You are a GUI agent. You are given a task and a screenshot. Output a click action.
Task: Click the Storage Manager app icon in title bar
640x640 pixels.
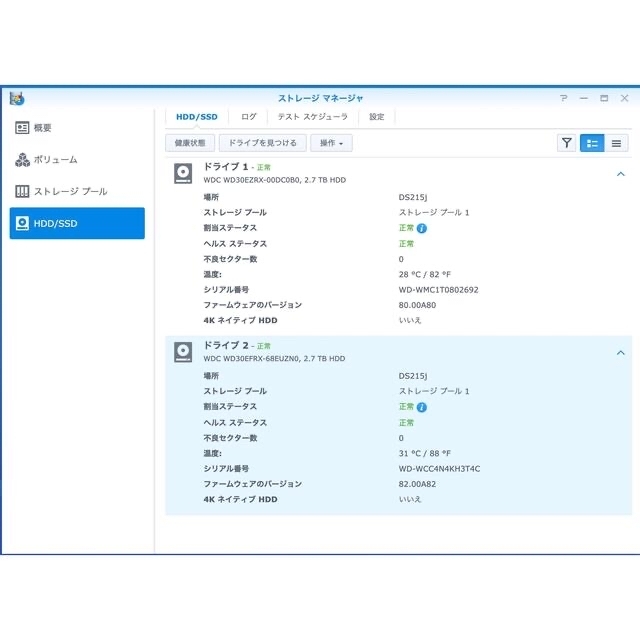coord(17,98)
